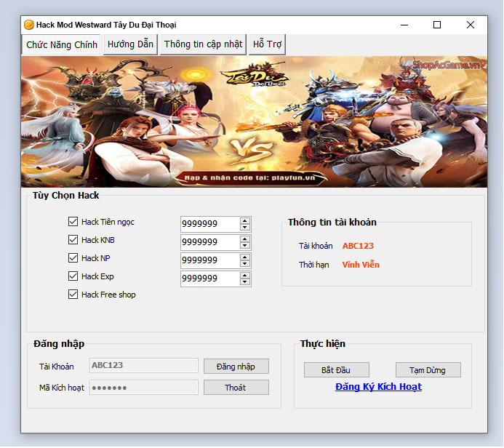Viewport: 504px width, 448px height.
Task: Click the Thoát button
Action: pos(236,387)
